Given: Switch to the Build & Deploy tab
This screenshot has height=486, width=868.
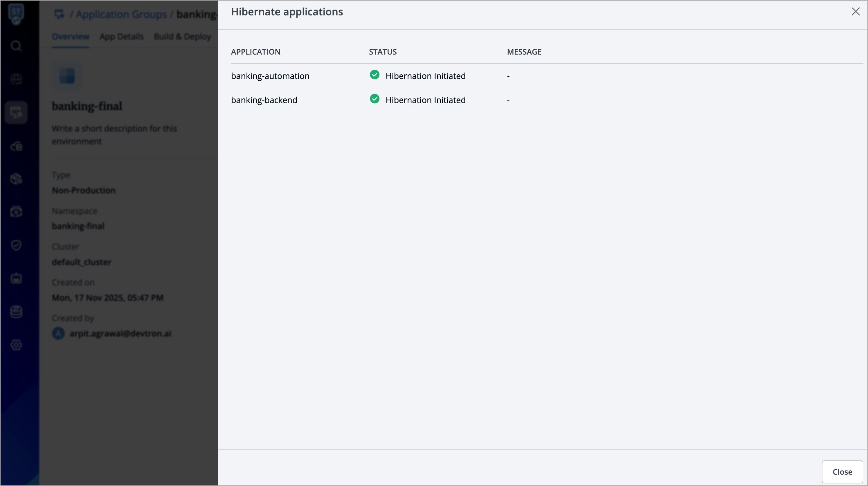Looking at the screenshot, I should pos(182,36).
